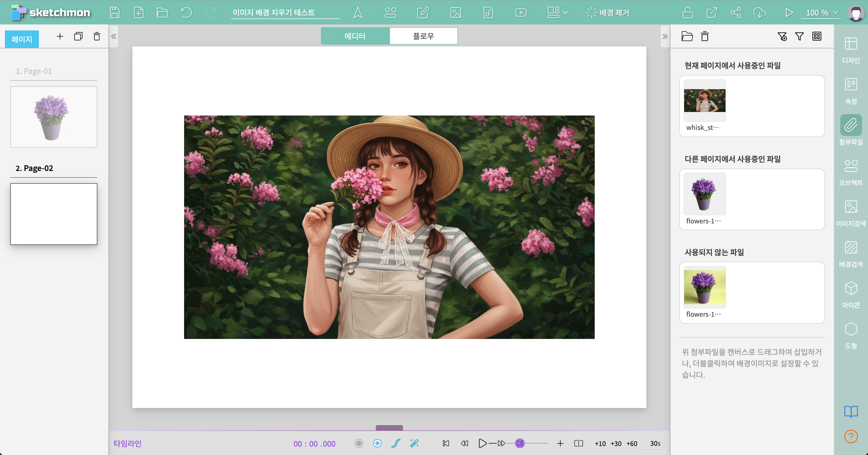Open the 100 % zoom dropdown
The width and height of the screenshot is (868, 455).
(821, 13)
